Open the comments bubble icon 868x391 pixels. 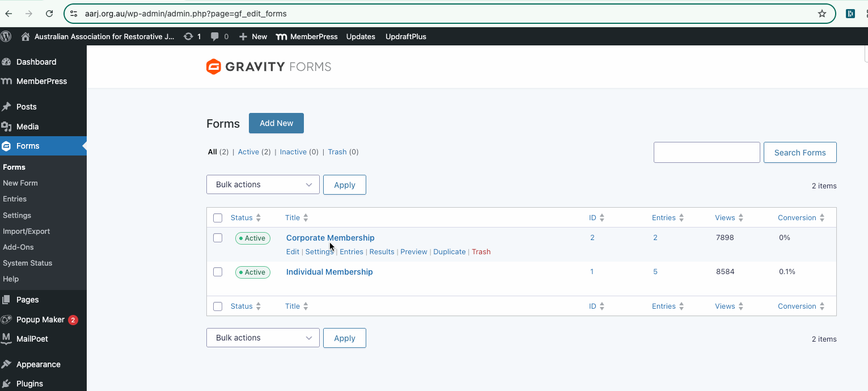point(215,36)
